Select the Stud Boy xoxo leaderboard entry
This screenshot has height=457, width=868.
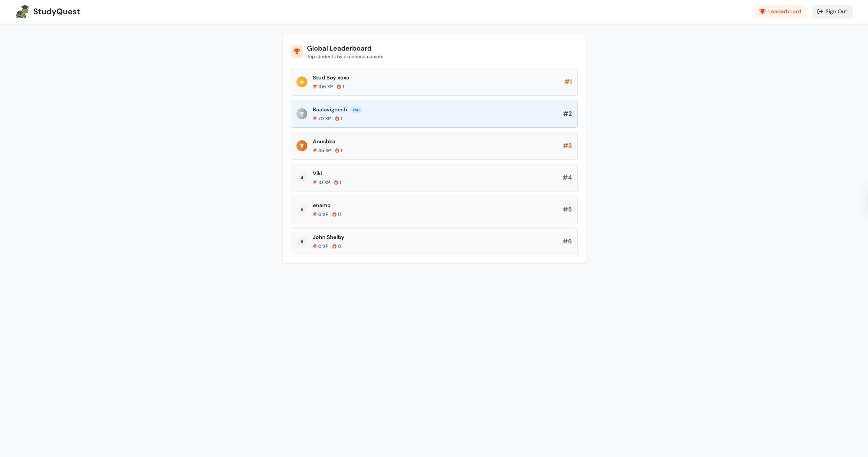434,82
